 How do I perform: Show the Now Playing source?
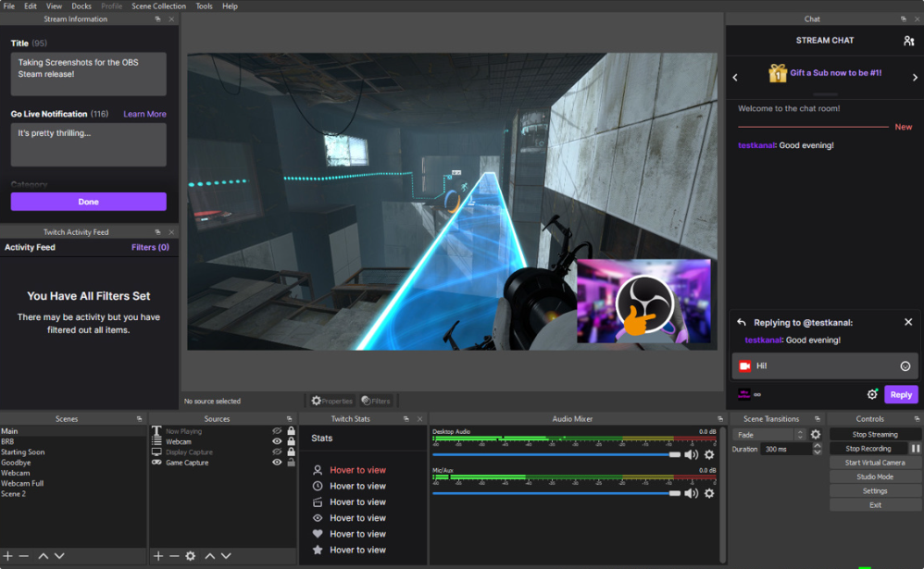[277, 431]
